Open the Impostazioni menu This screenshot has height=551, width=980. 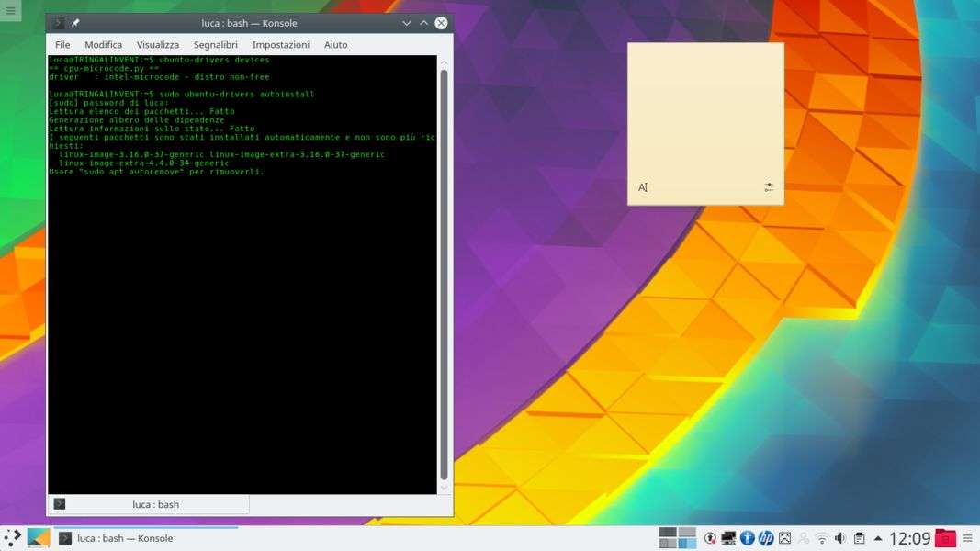[280, 44]
